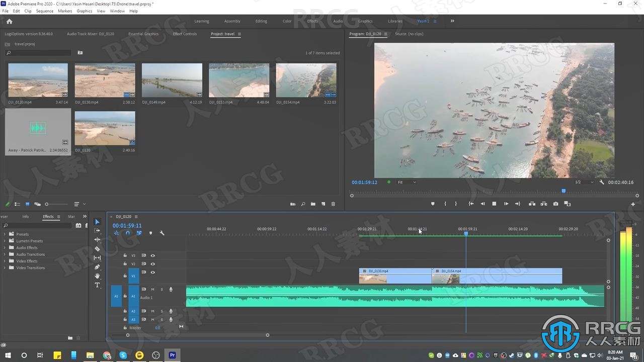Expand Video Effects folder
Screen dimensions: 644x362
(5, 261)
